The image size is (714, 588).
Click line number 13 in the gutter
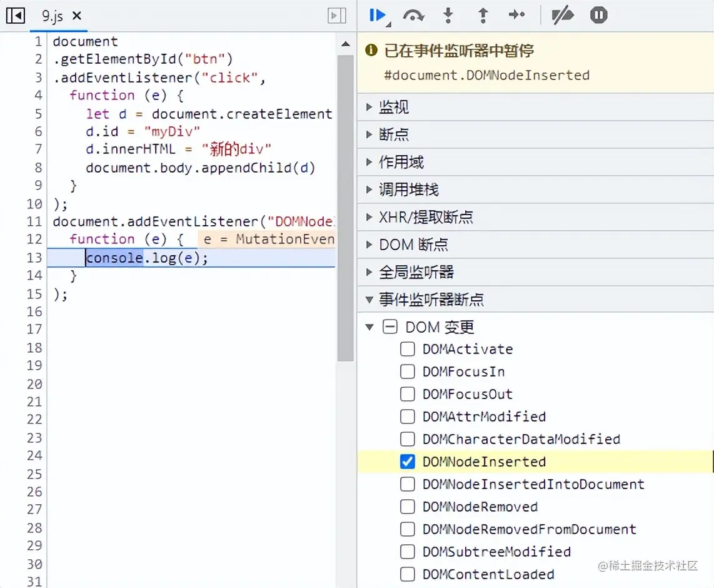click(34, 258)
